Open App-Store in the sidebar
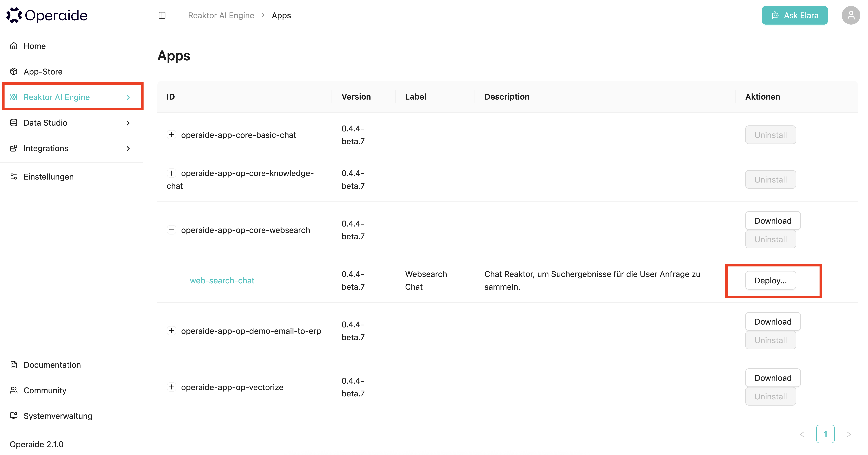This screenshot has width=868, height=455. click(71, 72)
